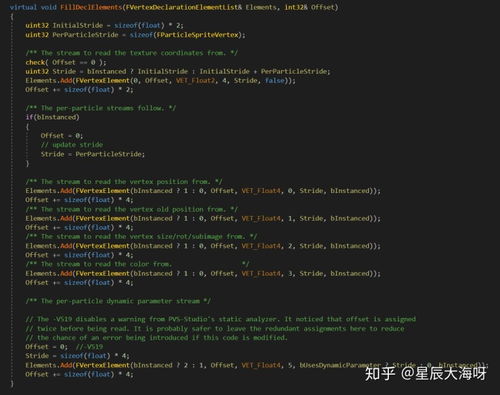The image size is (500, 395).
Task: Click Stride = PerParticleStride assignment
Action: coord(93,154)
